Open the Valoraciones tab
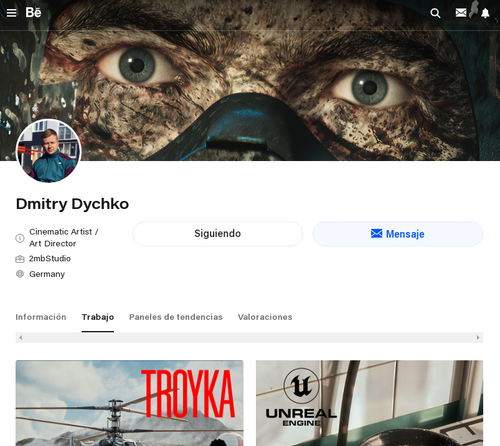 click(x=265, y=317)
